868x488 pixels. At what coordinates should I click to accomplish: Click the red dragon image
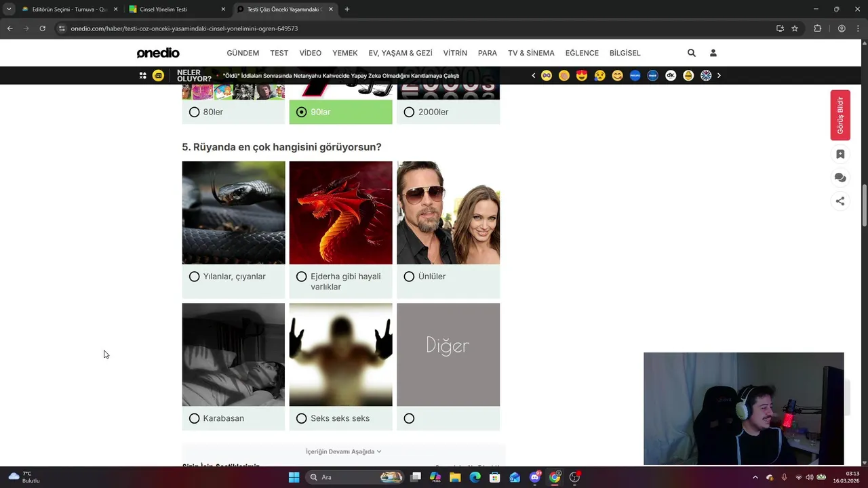pyautogui.click(x=340, y=213)
